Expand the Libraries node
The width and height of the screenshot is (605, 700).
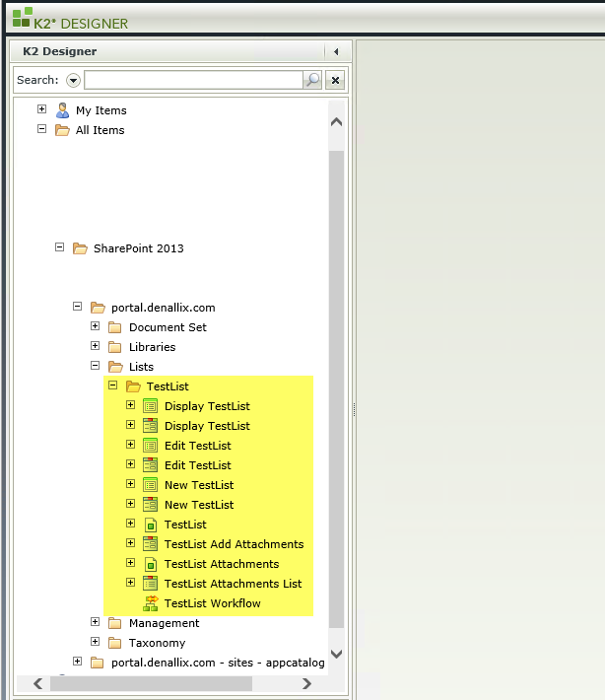pyautogui.click(x=95, y=345)
